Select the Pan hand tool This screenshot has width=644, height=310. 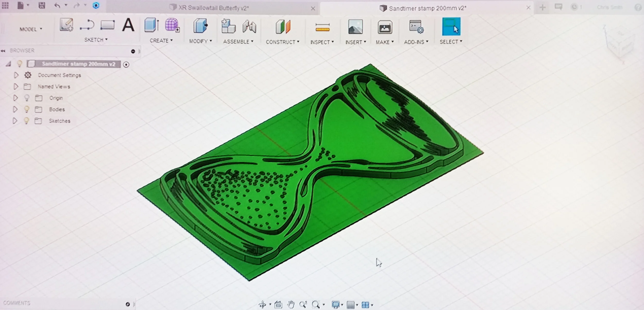(x=291, y=305)
